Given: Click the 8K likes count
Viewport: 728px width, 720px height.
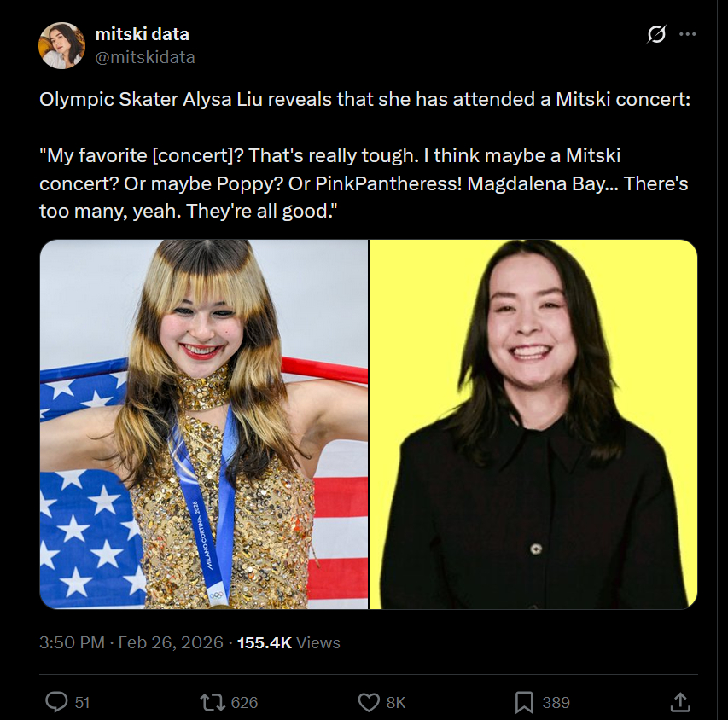Looking at the screenshot, I should (x=396, y=703).
